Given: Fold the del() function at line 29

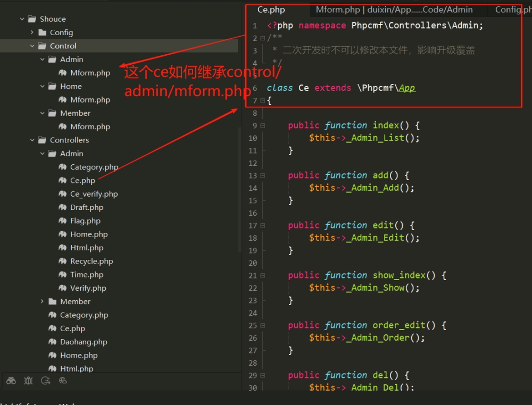Looking at the screenshot, I should point(263,375).
